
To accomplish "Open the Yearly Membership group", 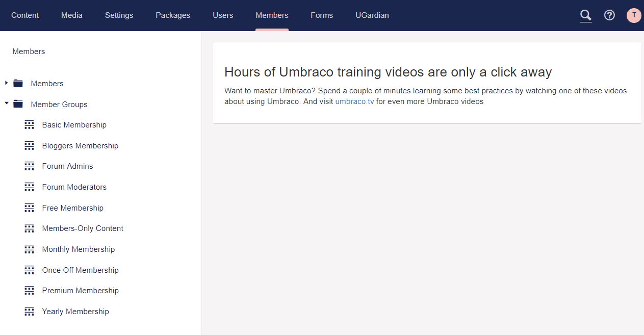I will pyautogui.click(x=75, y=312).
